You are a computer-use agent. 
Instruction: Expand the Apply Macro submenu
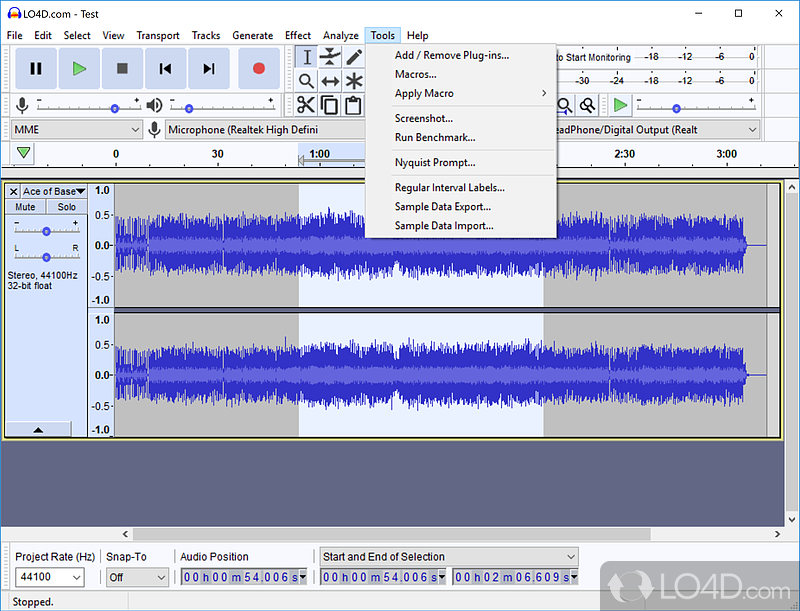click(x=461, y=93)
